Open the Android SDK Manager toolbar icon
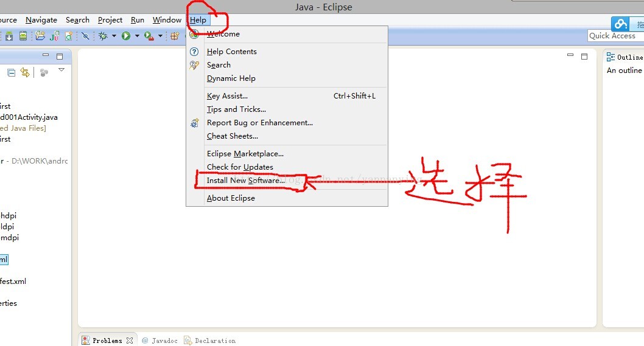Image resolution: width=644 pixels, height=346 pixels. pos(9,36)
